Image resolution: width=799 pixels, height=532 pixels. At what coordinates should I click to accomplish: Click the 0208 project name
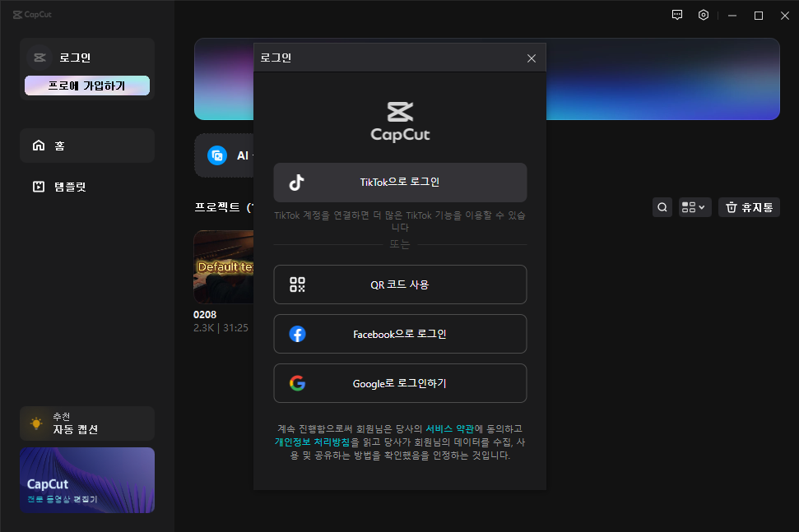205,315
